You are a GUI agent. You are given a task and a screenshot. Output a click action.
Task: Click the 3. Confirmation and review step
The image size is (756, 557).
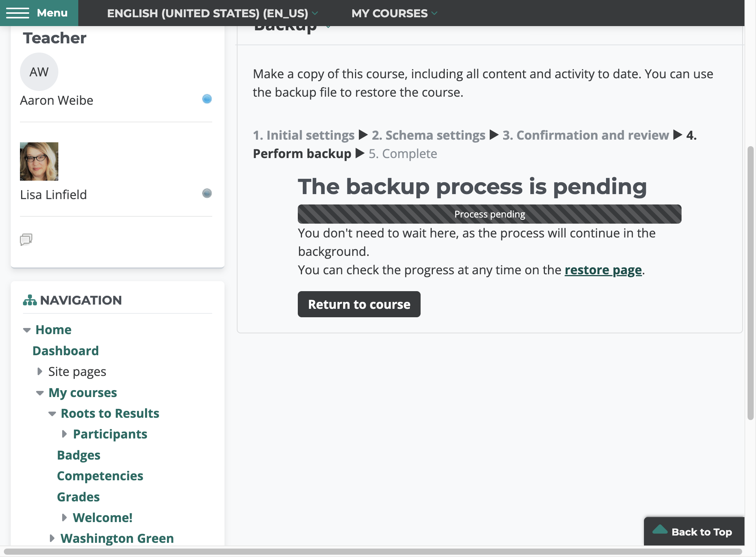(x=586, y=135)
